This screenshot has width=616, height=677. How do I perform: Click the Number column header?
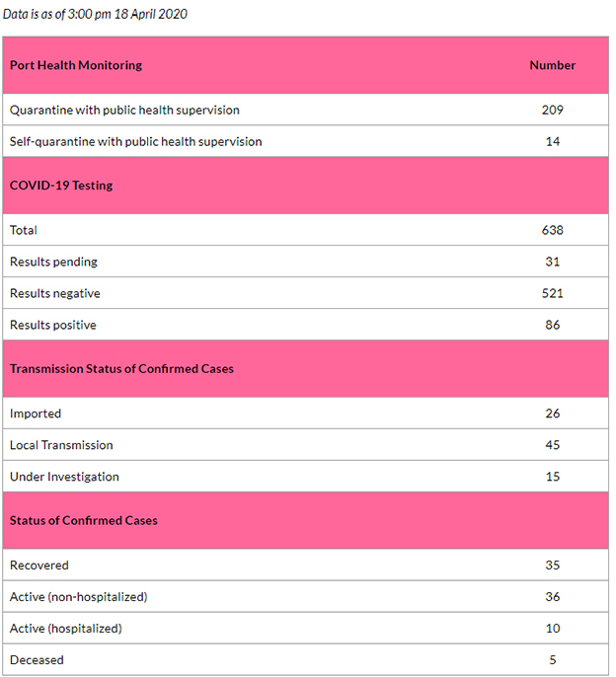click(x=553, y=65)
